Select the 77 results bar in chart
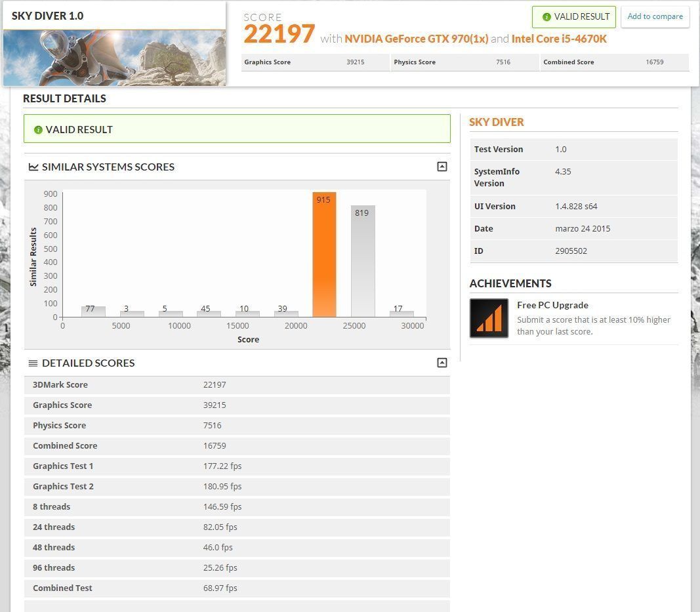This screenshot has height=612, width=700. point(93,312)
